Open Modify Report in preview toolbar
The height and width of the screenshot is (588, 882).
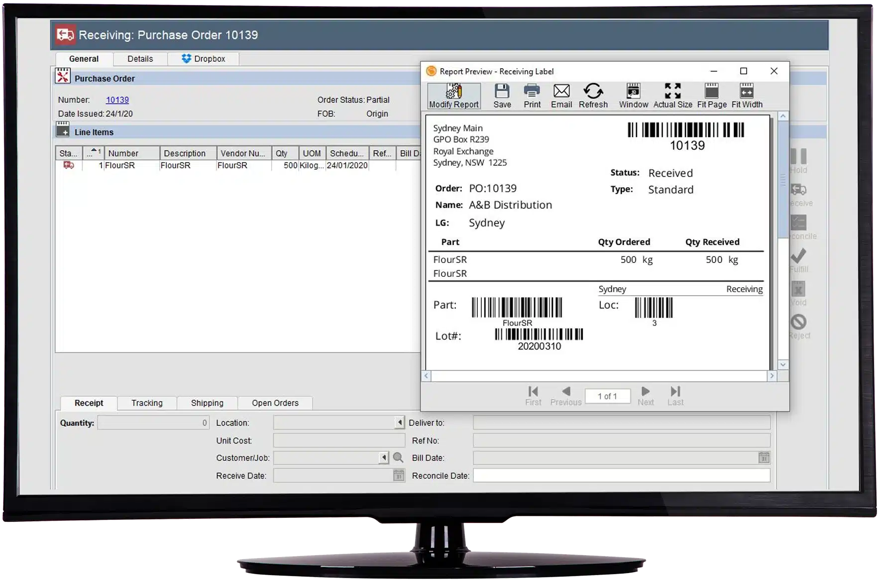(454, 96)
